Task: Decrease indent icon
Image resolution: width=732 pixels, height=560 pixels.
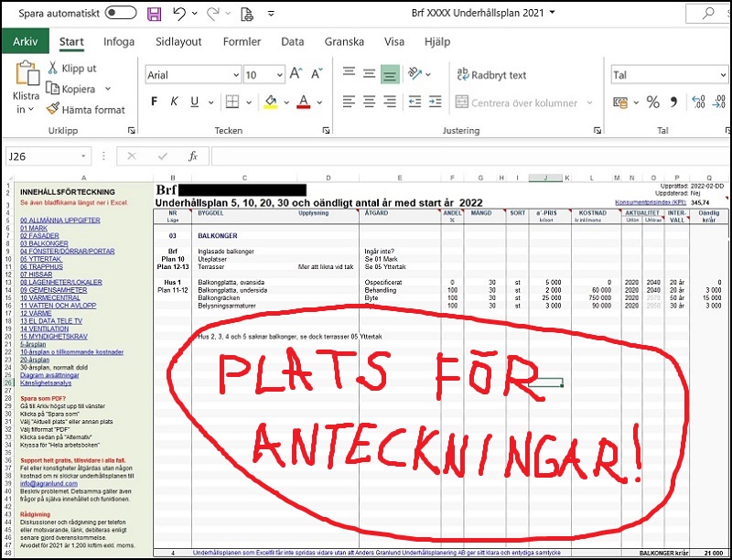Action: point(414,102)
